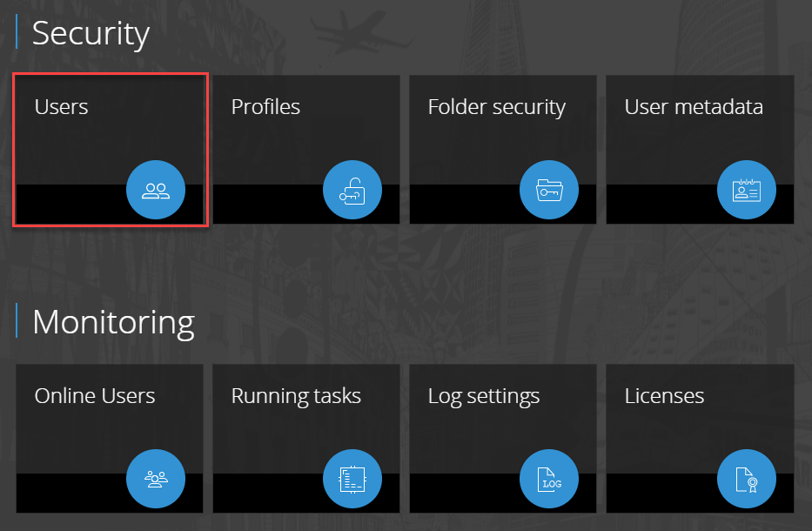This screenshot has height=531, width=812.
Task: Click the Monitoring section heading
Action: [113, 322]
